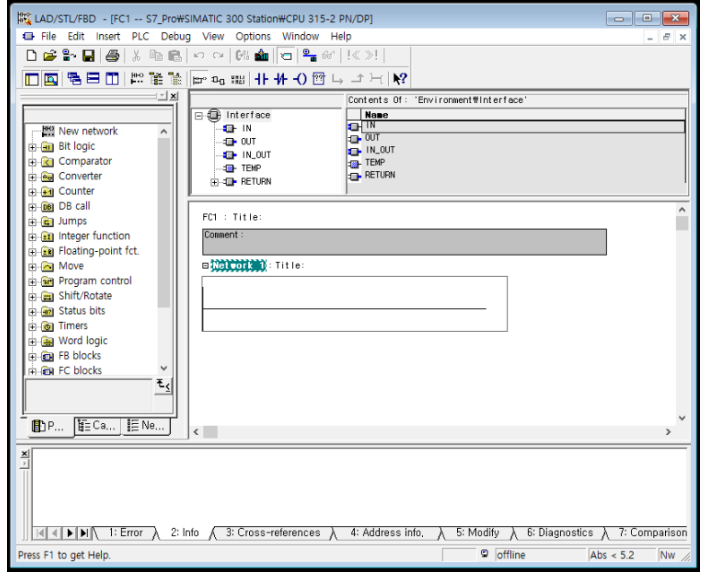Toggle the Overviews catalog pane button
Image resolution: width=718 pixels, height=579 pixels.
pos(32,79)
